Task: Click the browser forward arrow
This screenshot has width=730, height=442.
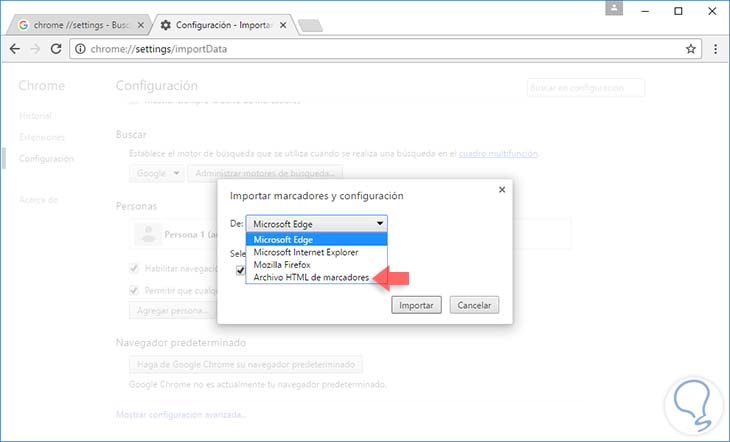Action: pos(35,49)
